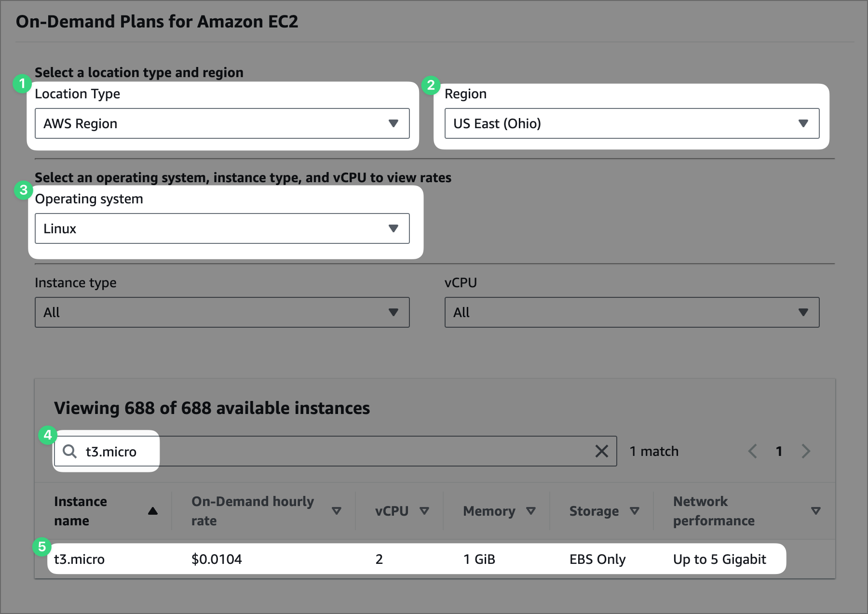Go to previous results page arrow
The height and width of the screenshot is (614, 868).
coord(752,451)
